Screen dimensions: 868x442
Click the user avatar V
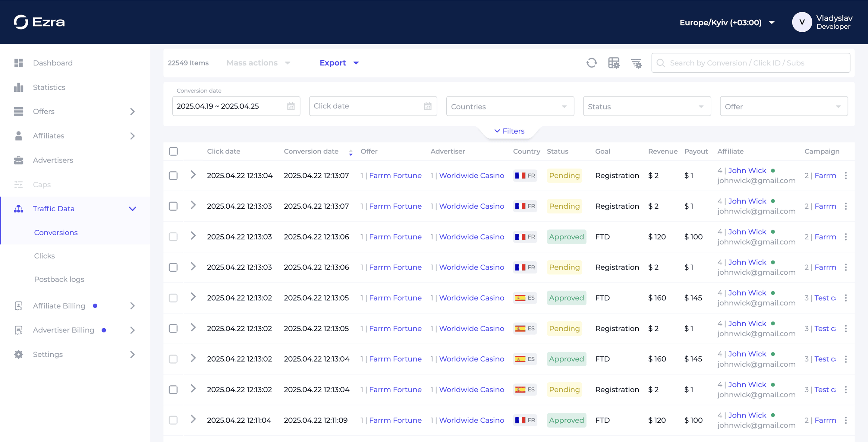802,22
